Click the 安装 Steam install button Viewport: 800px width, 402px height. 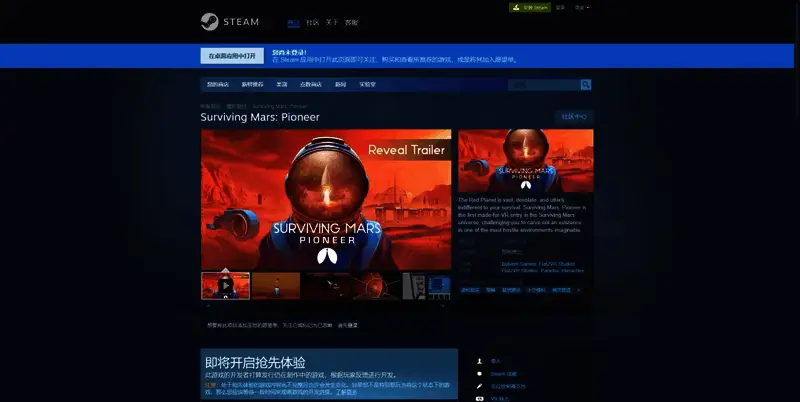tap(530, 8)
